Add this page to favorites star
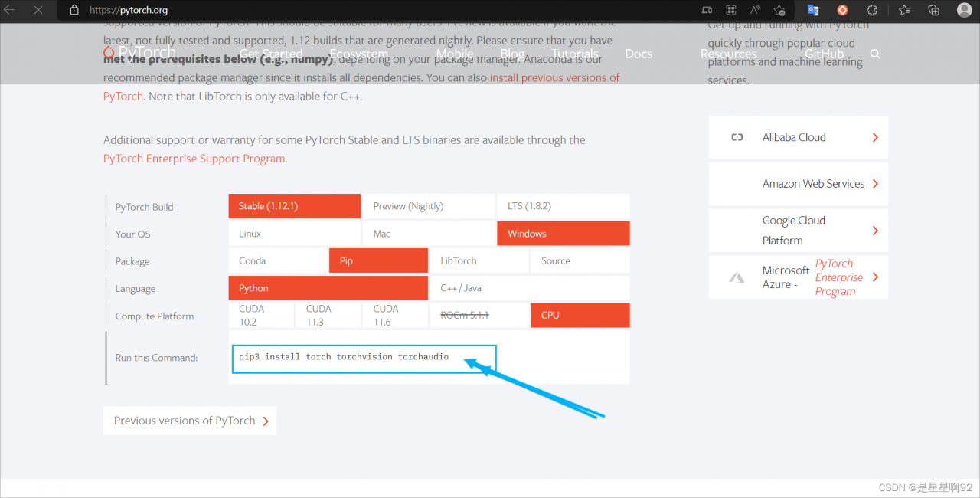Image resolution: width=980 pixels, height=498 pixels. [779, 11]
